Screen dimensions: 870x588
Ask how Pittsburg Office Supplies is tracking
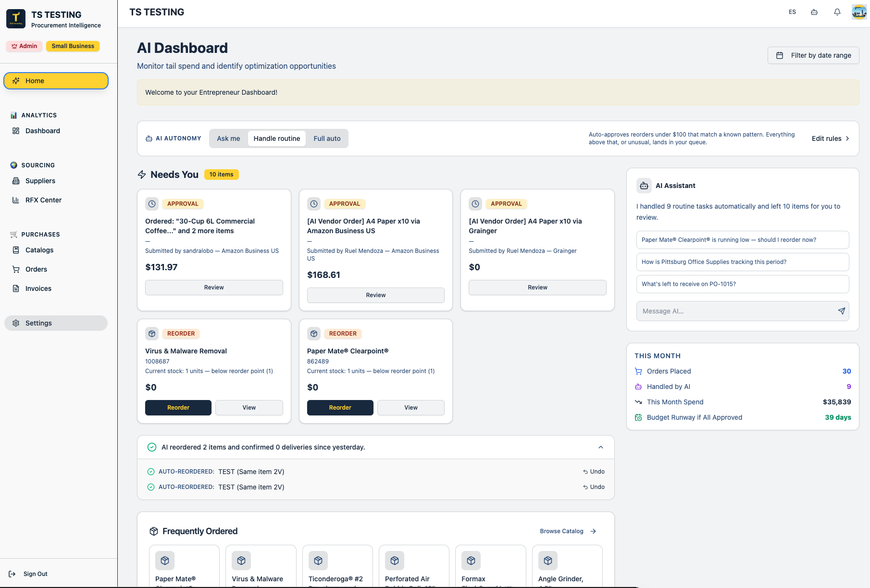[743, 262]
